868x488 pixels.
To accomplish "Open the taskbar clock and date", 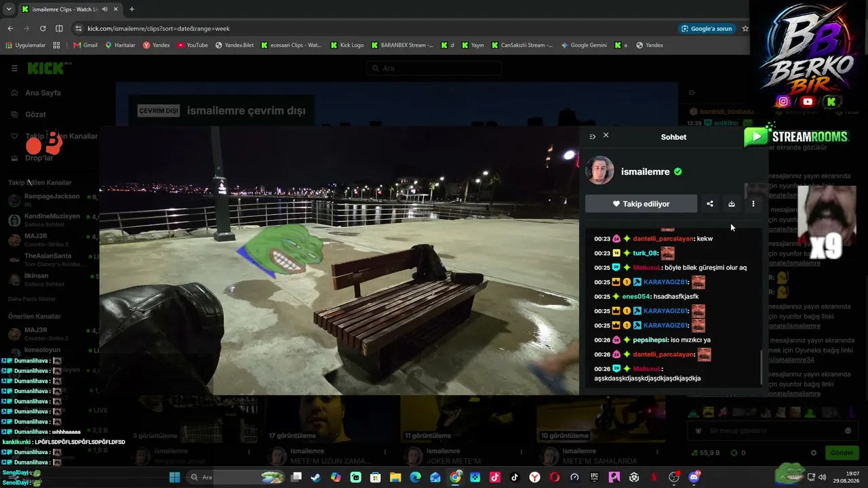I will [847, 477].
